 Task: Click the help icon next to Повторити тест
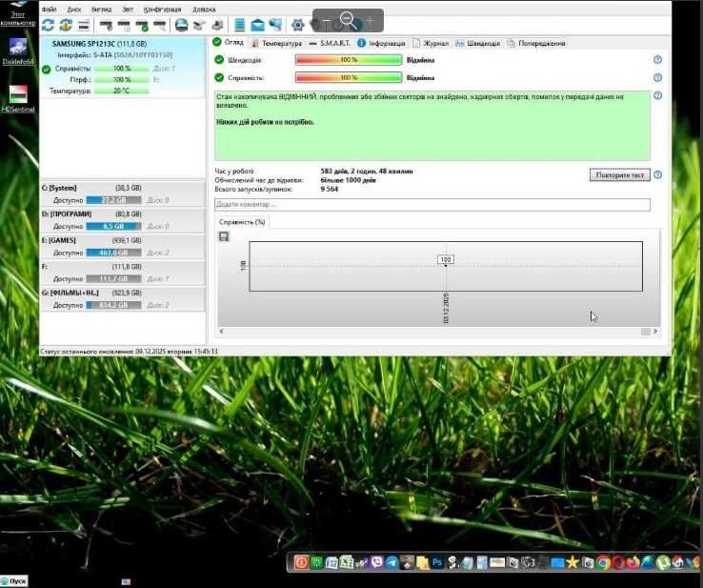coord(657,175)
